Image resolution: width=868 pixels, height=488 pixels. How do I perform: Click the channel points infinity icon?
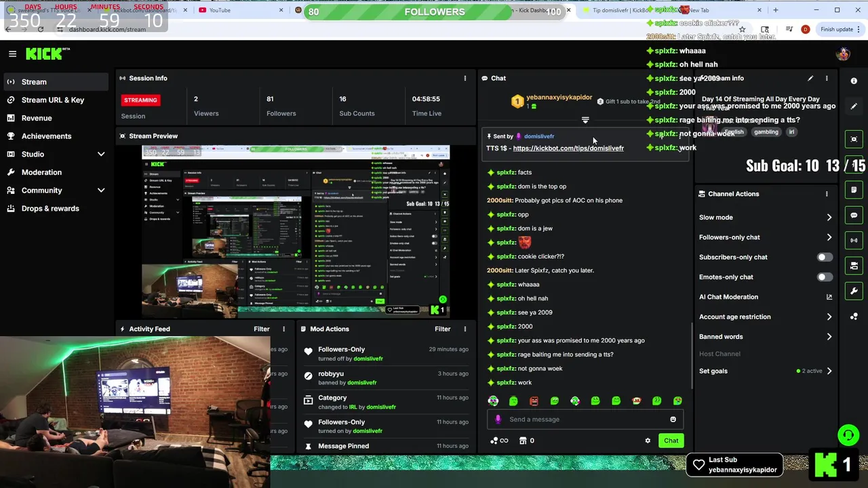point(499,441)
